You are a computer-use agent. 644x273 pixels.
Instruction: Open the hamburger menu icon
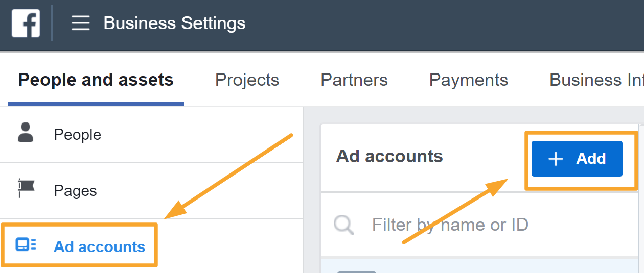pyautogui.click(x=81, y=23)
